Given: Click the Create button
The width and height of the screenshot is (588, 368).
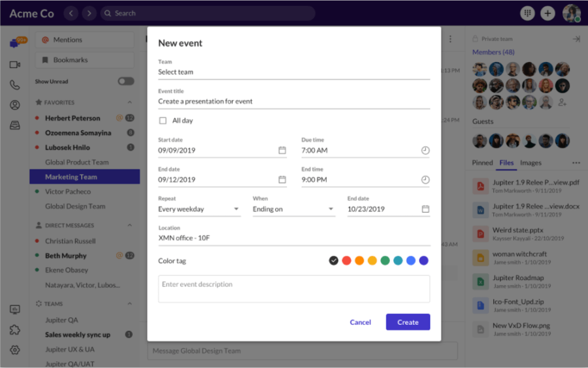Looking at the screenshot, I should pos(408,322).
